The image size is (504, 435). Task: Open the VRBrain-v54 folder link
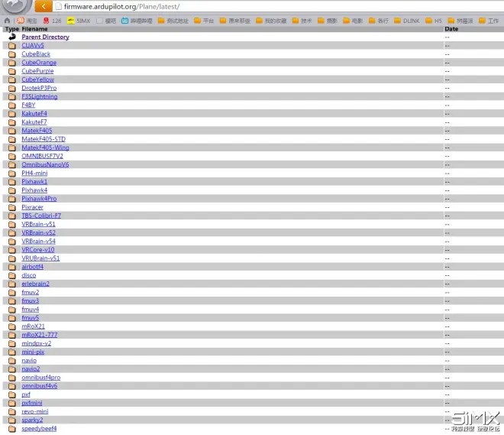[39, 241]
